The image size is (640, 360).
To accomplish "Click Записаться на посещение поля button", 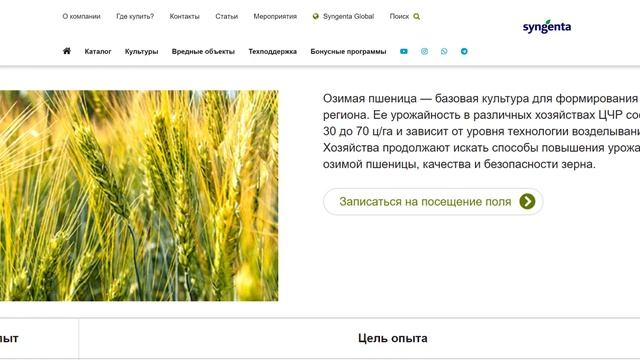I will tap(433, 201).
